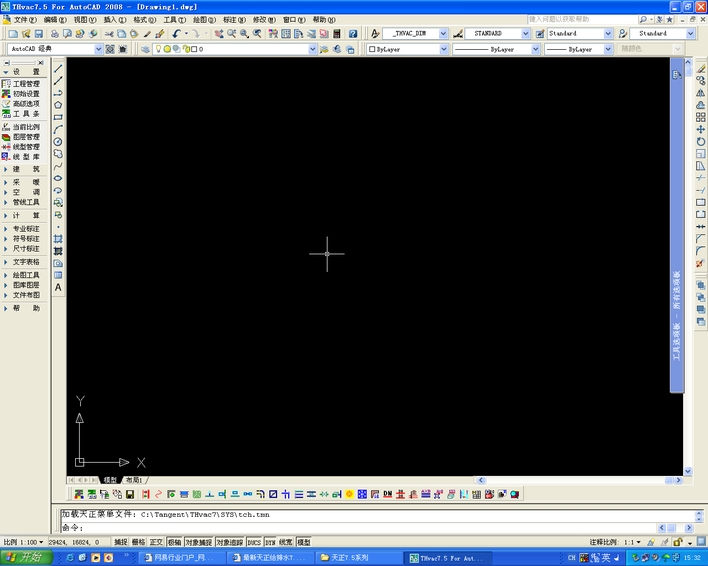Click the Pan realtime icon
The width and height of the screenshot is (708, 566).
click(x=219, y=33)
